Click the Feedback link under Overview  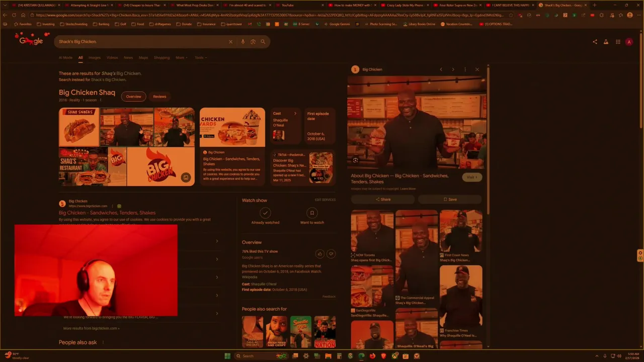click(x=329, y=297)
